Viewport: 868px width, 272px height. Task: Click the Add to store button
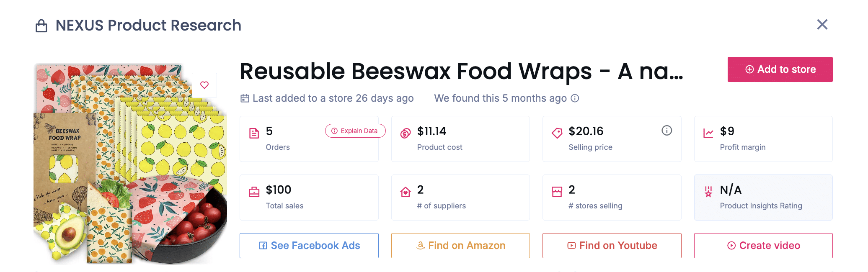click(780, 69)
